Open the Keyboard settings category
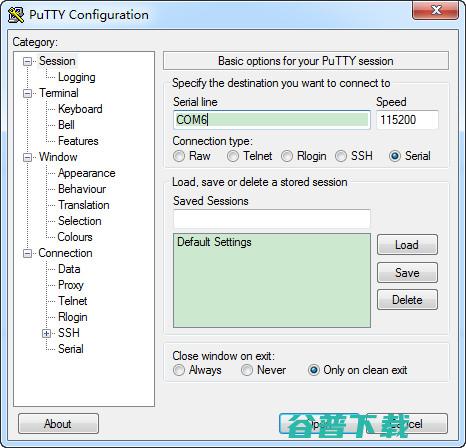Screen dimensions: 466x448 (80, 109)
